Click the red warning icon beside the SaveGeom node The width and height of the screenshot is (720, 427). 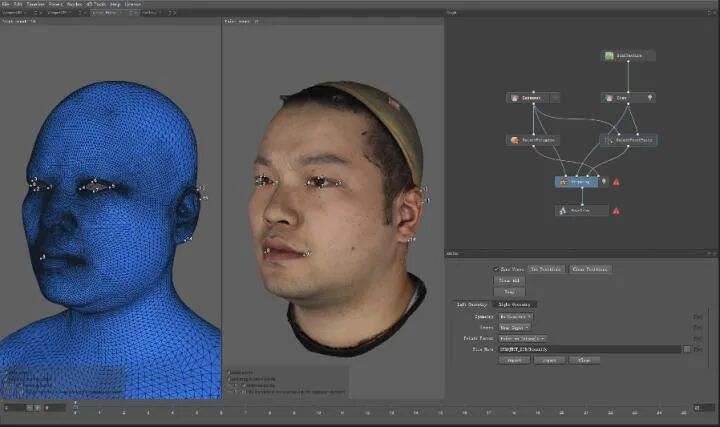coord(616,211)
